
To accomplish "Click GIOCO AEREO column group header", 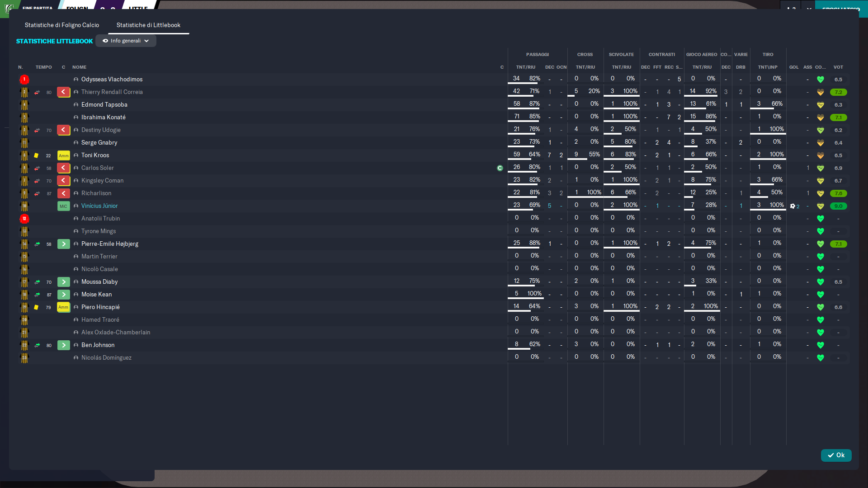I will (702, 55).
